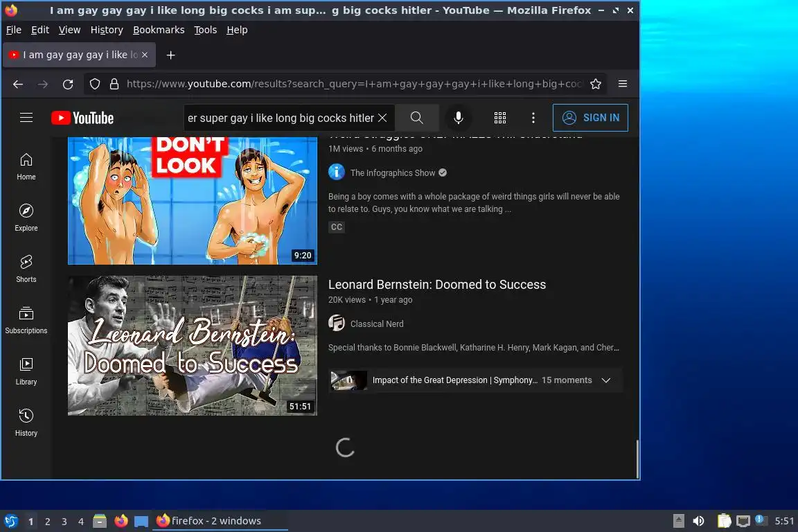Open the Bookmarks menu

tap(159, 30)
